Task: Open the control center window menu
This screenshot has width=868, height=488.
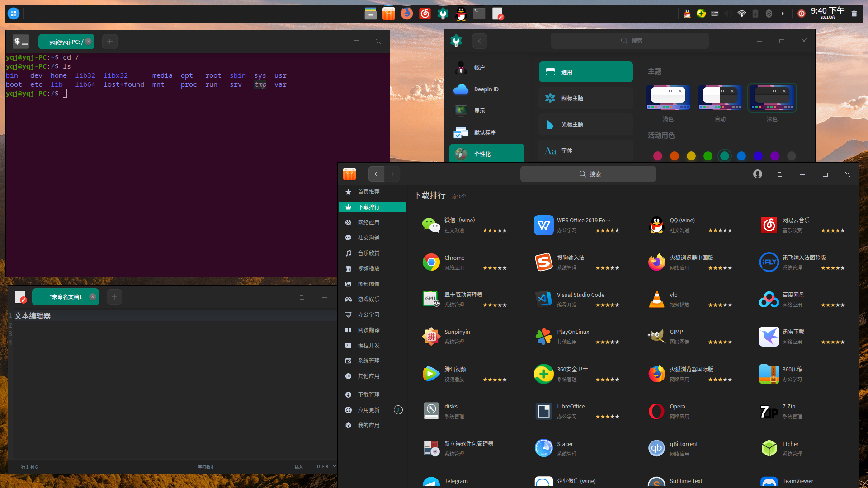Action: 736,41
